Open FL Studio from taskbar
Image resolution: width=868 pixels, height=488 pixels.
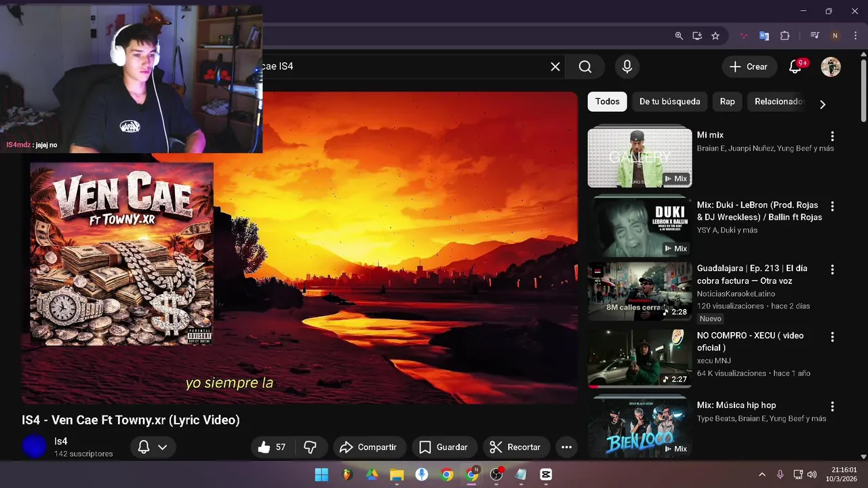pyautogui.click(x=347, y=474)
